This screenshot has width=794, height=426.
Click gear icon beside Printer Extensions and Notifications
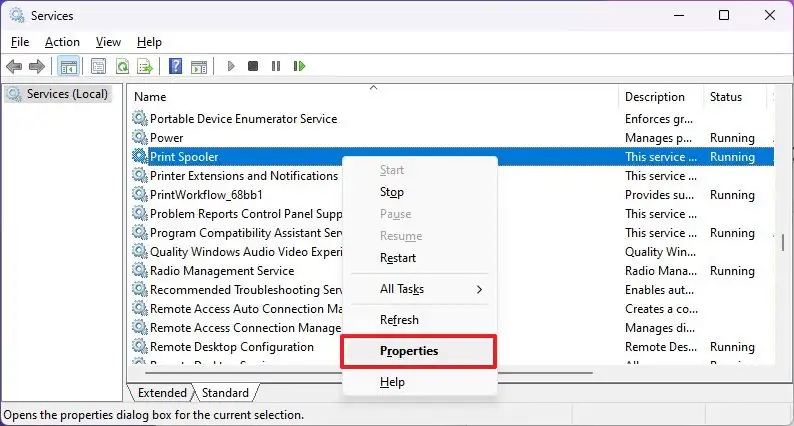pyautogui.click(x=140, y=175)
